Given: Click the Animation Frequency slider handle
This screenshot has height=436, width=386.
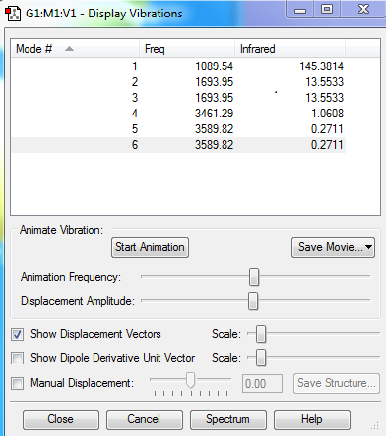Looking at the screenshot, I should tap(254, 277).
